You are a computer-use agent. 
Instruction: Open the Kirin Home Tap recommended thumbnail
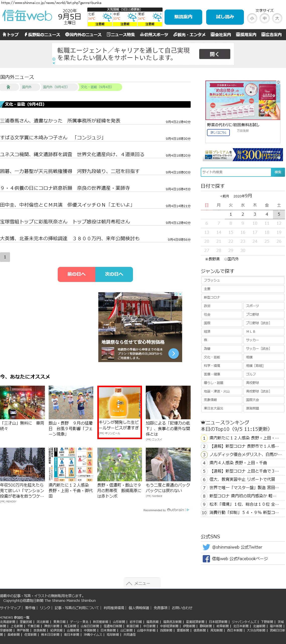click(x=119, y=402)
